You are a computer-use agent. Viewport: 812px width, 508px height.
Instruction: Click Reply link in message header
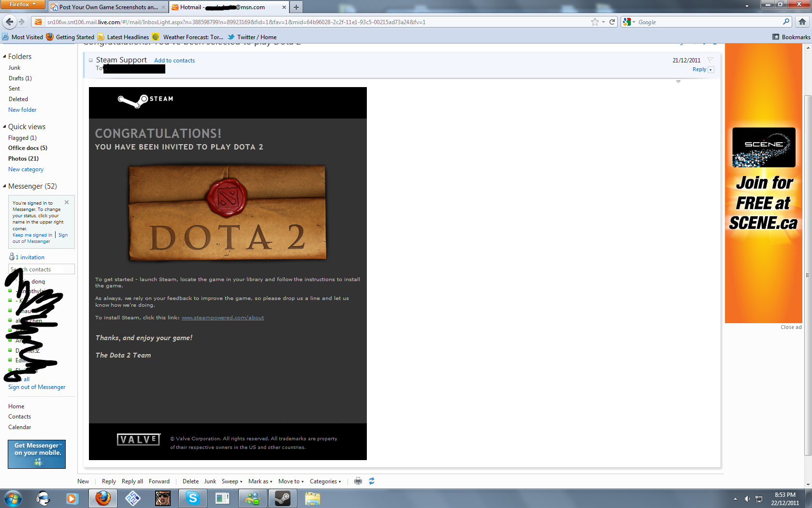[x=699, y=69]
